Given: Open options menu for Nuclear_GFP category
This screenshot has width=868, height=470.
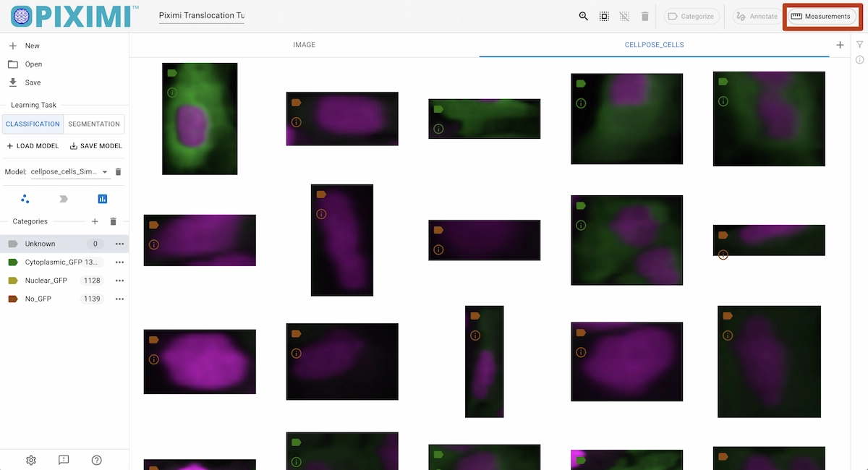Looking at the screenshot, I should (x=119, y=281).
